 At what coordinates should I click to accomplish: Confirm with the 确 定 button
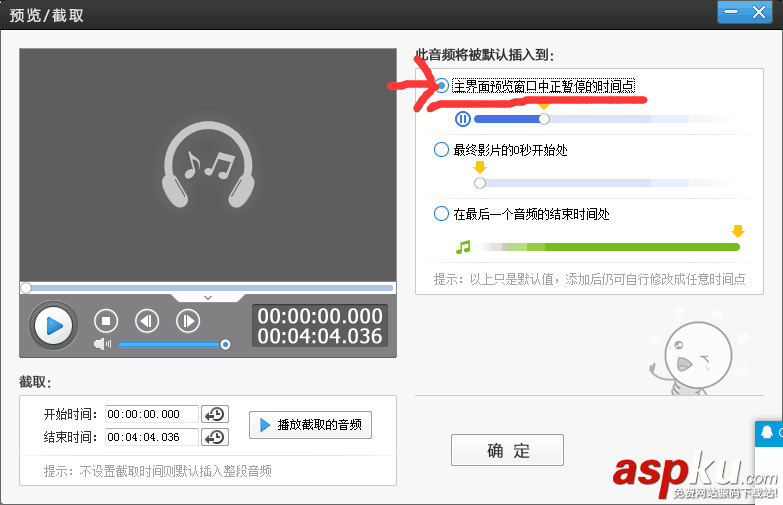pos(507,450)
